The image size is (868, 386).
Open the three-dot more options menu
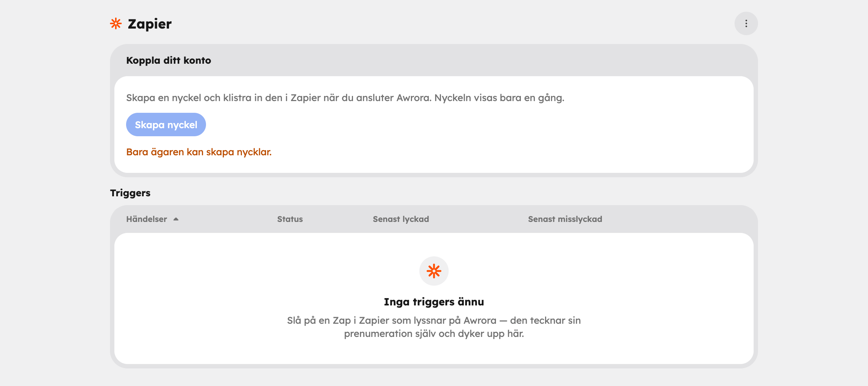pos(746,23)
